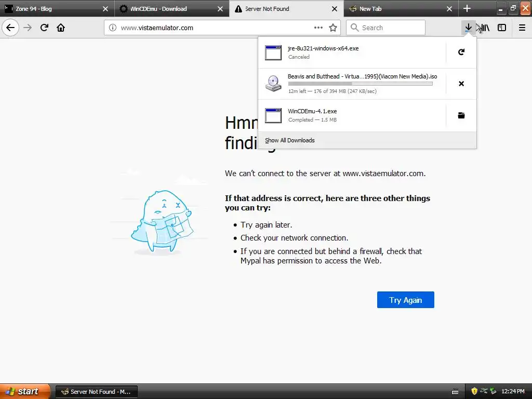The height and width of the screenshot is (399, 532).
Task: Open a new tab with plus button
Action: 467,8
